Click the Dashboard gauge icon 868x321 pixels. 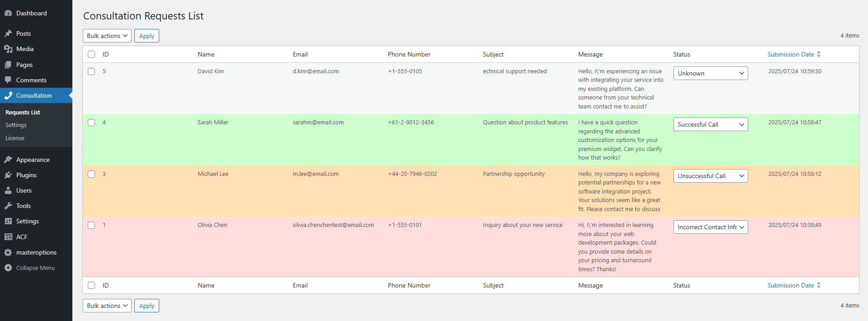(x=8, y=13)
